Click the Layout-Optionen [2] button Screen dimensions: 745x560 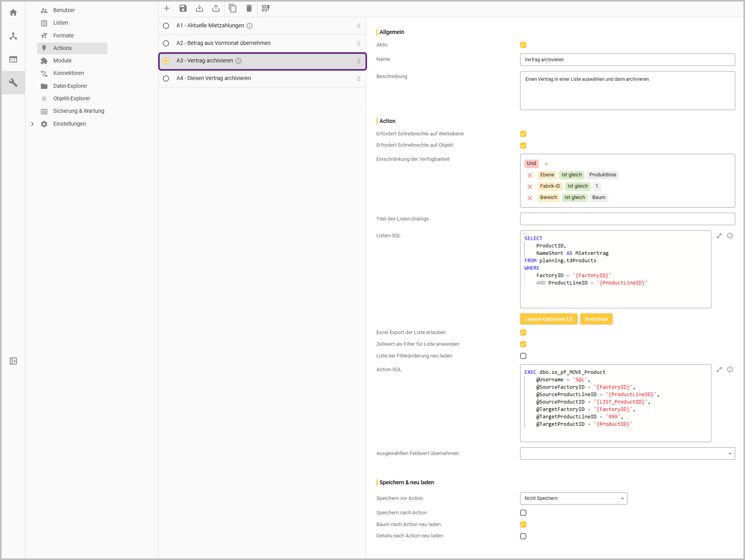(549, 319)
